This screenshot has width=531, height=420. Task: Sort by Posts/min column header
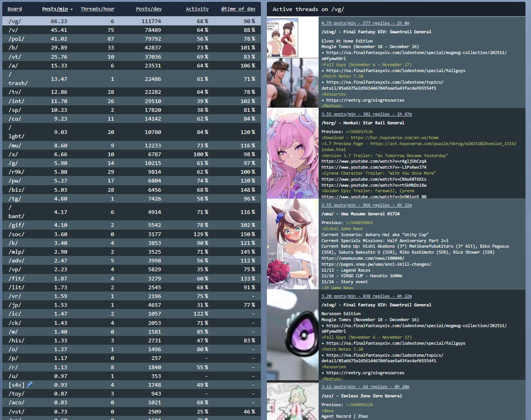point(55,9)
